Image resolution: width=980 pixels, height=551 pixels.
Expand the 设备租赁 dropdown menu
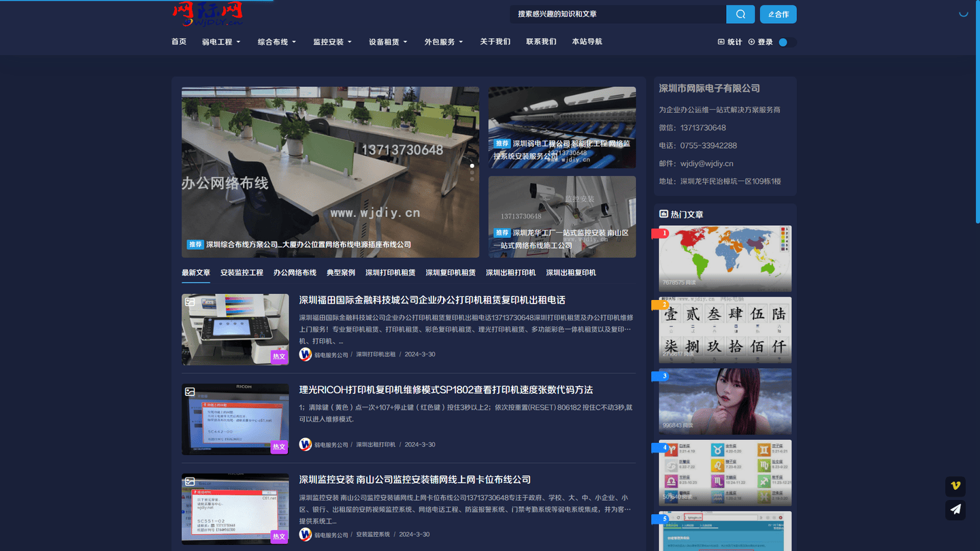389,42
